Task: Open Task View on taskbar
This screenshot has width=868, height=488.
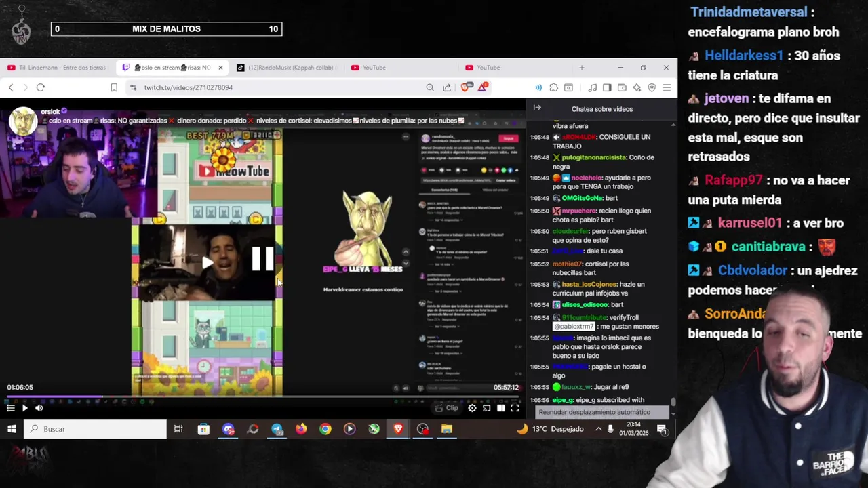Action: coord(178,429)
